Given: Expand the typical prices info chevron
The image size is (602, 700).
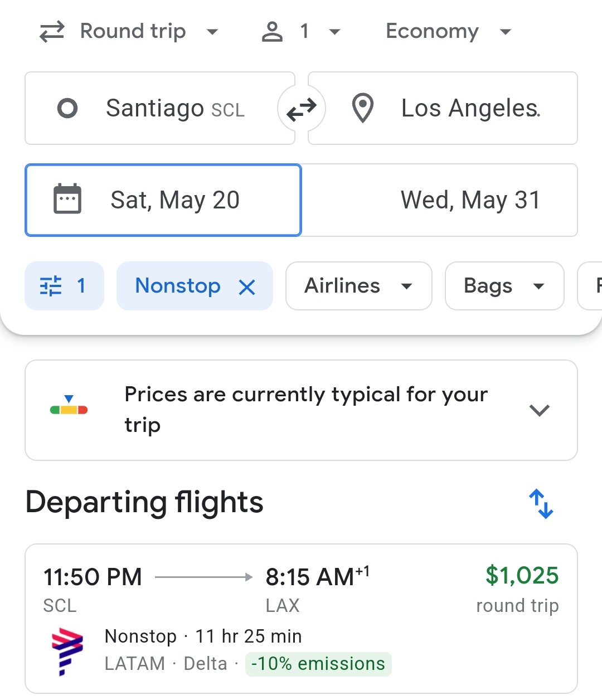Looking at the screenshot, I should point(540,411).
